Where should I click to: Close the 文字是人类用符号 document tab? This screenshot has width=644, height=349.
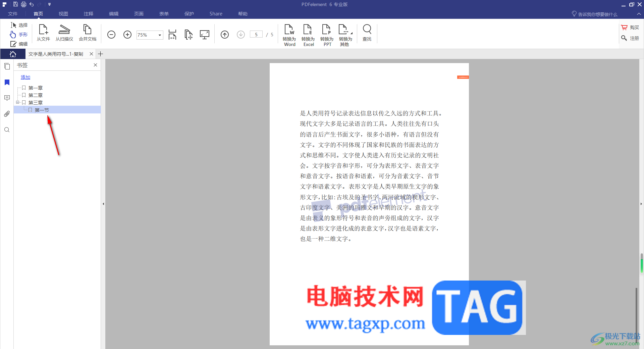click(91, 54)
